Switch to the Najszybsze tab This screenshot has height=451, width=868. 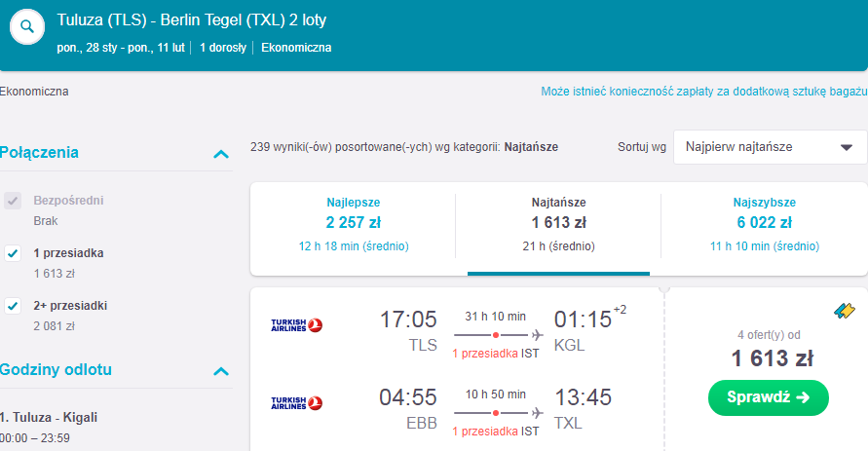[x=765, y=224]
